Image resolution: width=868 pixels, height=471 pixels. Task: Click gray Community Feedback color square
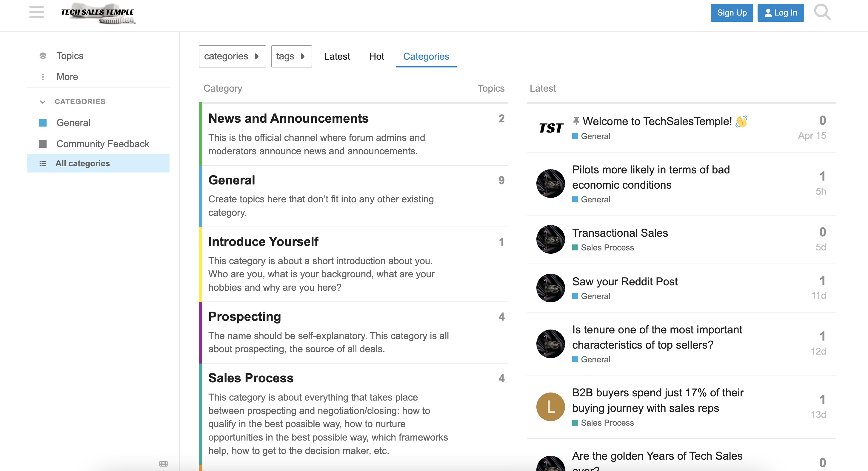click(43, 144)
